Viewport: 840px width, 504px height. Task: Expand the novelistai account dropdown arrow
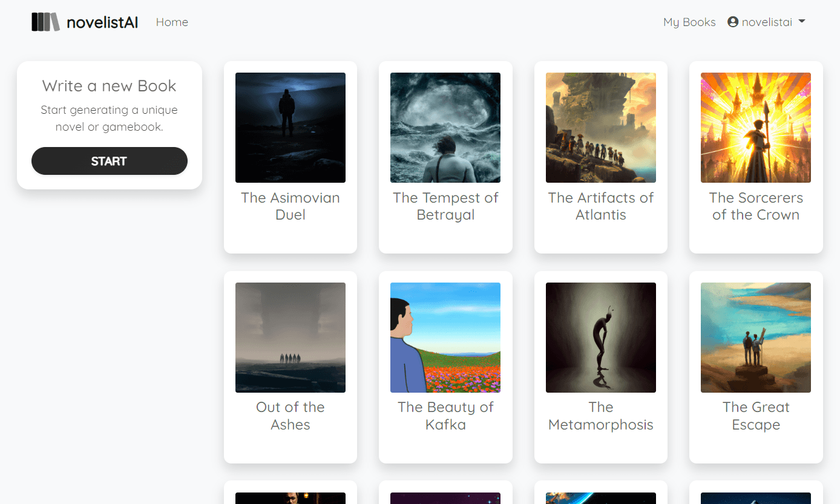(802, 21)
